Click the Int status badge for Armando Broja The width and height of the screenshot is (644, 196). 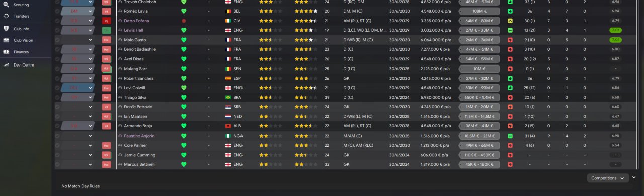pos(106,126)
